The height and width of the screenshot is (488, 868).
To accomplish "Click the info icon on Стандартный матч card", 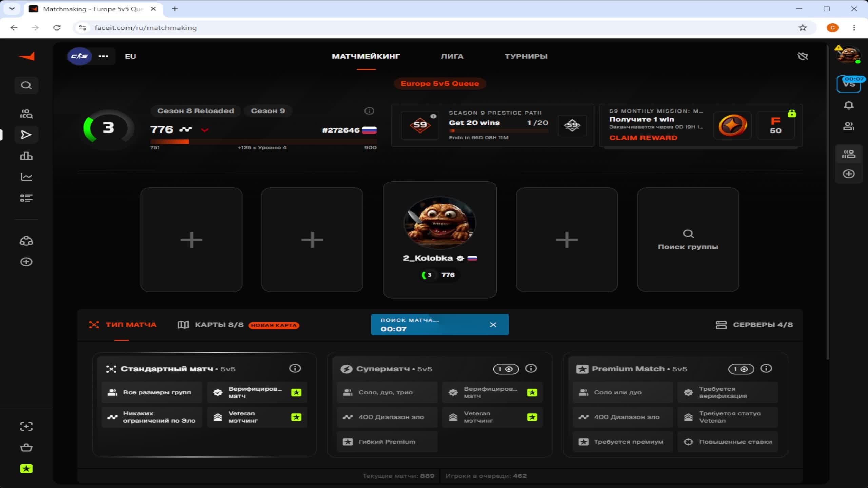I will tap(295, 368).
